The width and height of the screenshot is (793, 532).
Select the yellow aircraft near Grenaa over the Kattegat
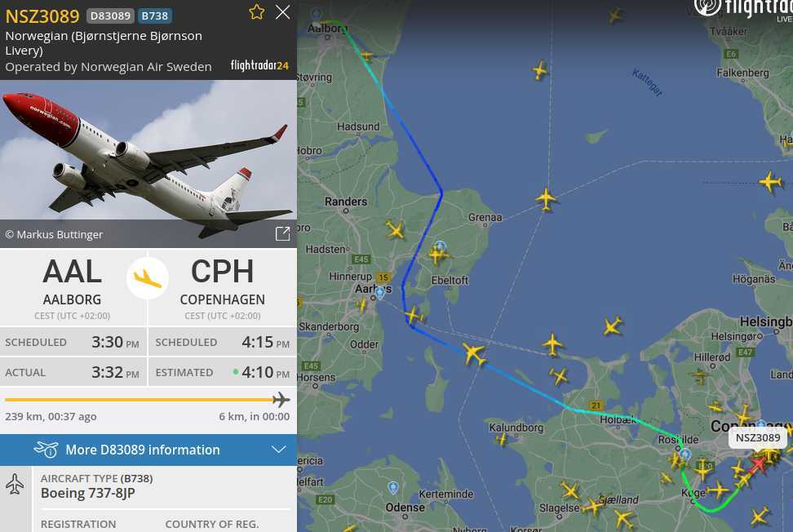pos(546,198)
